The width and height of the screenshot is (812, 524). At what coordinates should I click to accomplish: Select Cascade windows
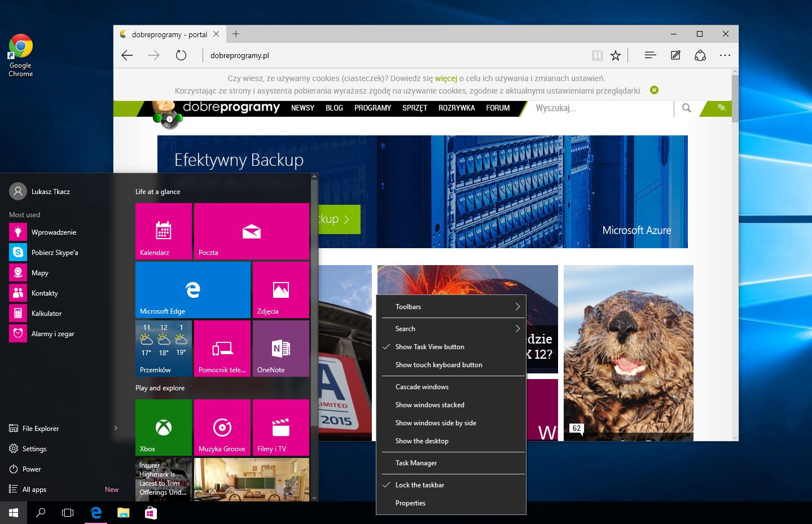pos(451,387)
